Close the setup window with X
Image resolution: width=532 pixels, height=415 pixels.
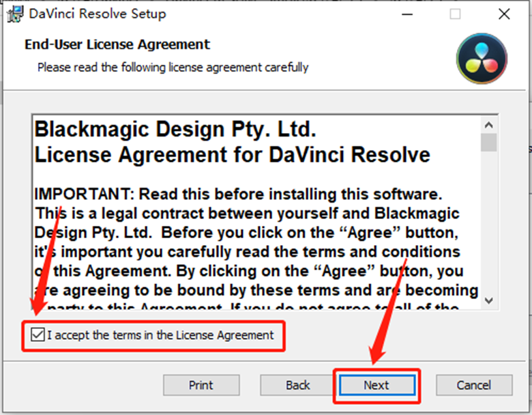point(503,14)
